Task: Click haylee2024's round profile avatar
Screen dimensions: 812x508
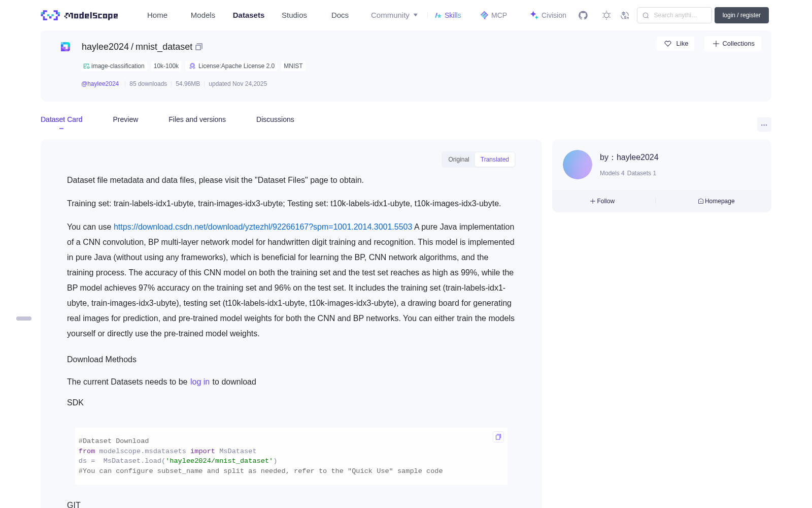Action: pyautogui.click(x=578, y=165)
